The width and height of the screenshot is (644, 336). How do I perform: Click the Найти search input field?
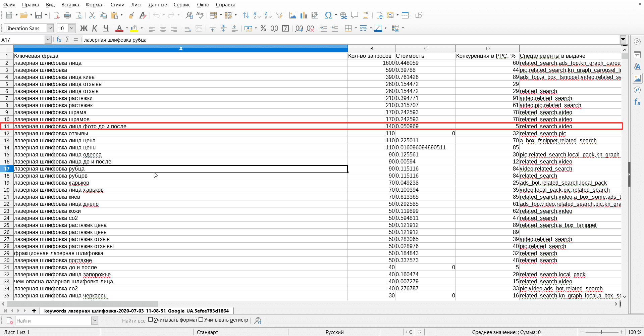coord(53,321)
